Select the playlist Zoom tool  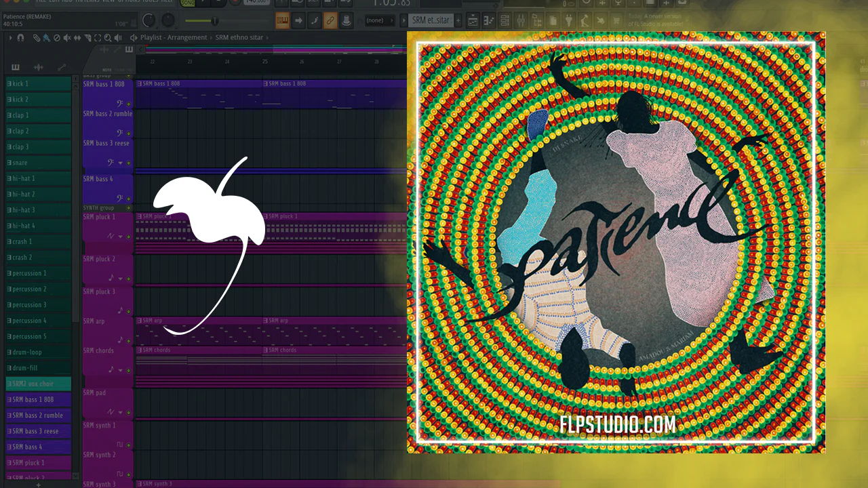coord(108,38)
